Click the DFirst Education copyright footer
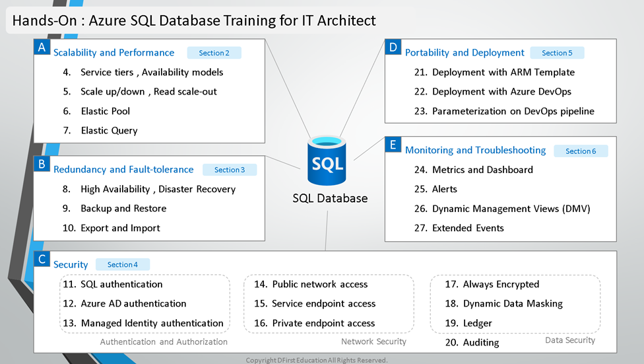The image size is (644, 364). (316, 360)
